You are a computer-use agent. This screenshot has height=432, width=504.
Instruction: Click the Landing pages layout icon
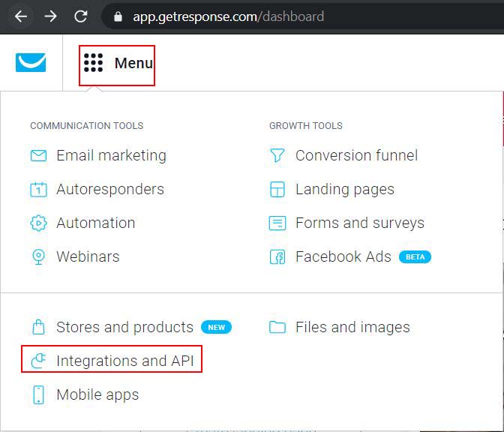277,189
